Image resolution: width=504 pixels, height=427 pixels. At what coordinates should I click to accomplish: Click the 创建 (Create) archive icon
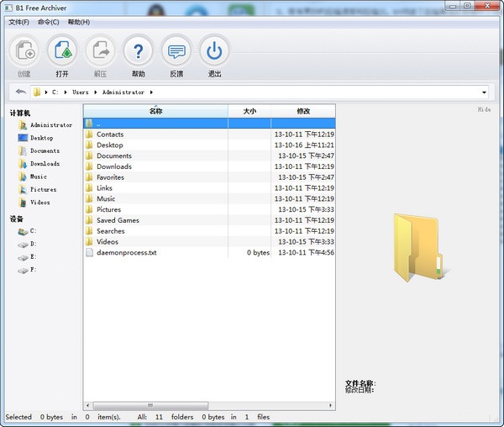(24, 51)
